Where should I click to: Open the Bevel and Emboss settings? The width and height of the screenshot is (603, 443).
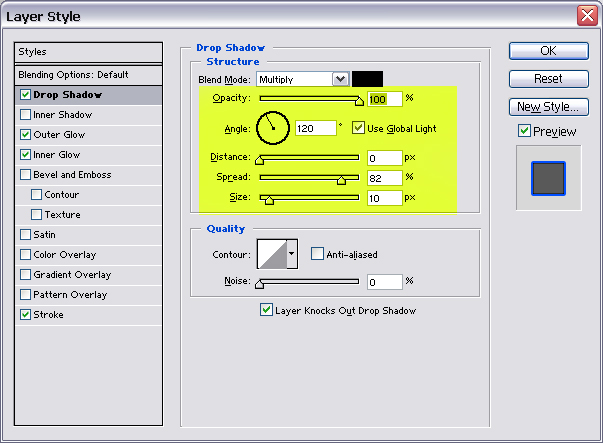tap(72, 175)
